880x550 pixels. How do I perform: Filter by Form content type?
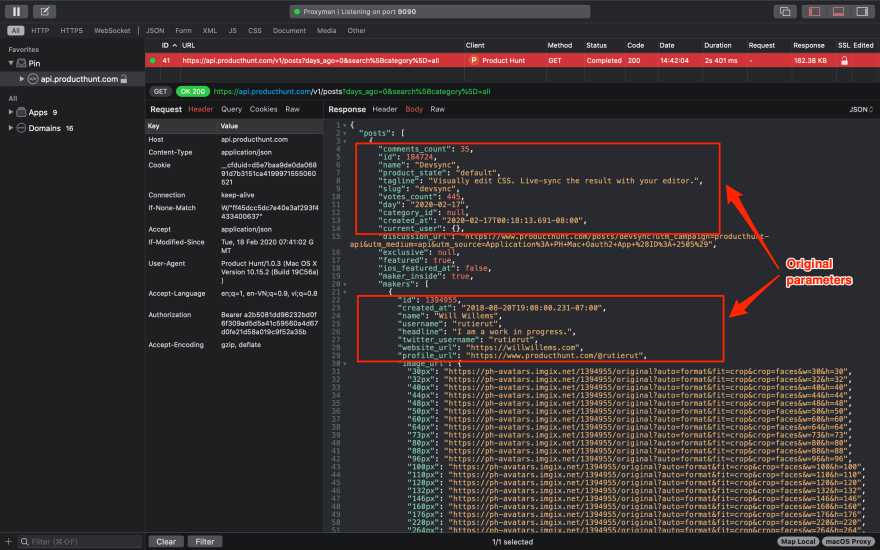click(x=183, y=31)
